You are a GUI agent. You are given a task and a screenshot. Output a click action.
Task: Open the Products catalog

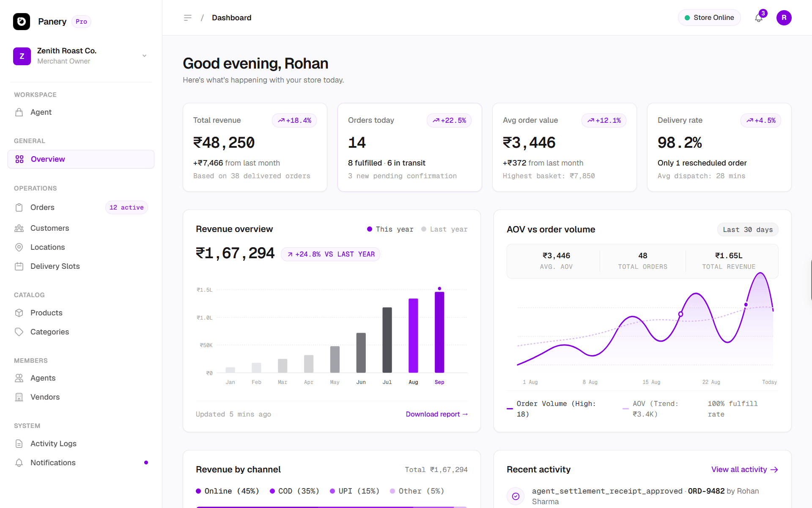81,313
